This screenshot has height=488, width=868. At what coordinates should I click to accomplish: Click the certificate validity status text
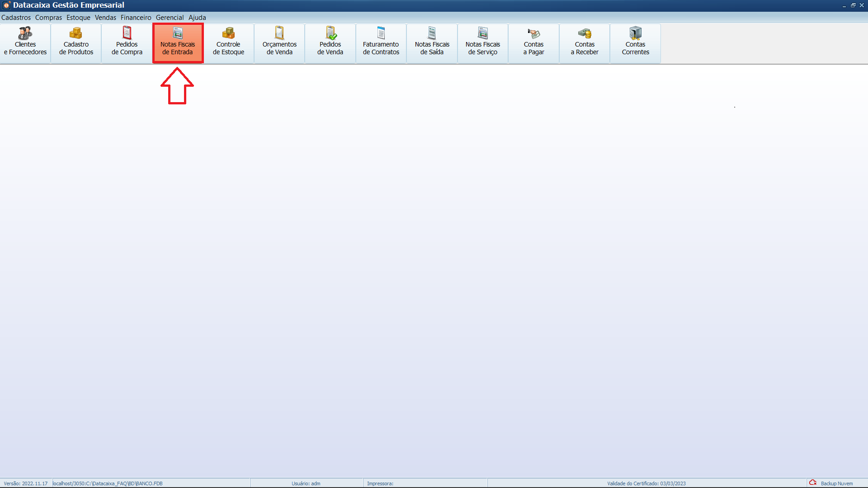(646, 483)
